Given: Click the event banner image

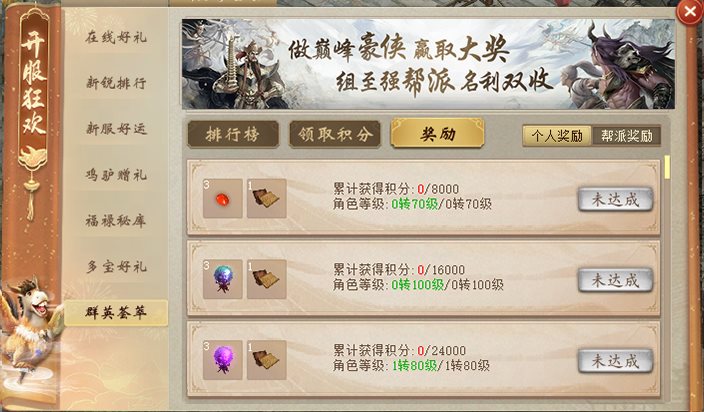Looking at the screenshot, I should coord(428,64).
